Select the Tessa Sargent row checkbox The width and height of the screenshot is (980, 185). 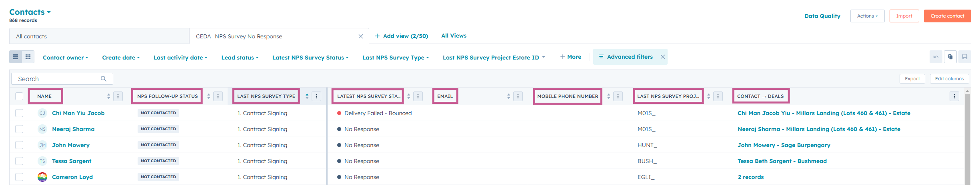(19, 161)
